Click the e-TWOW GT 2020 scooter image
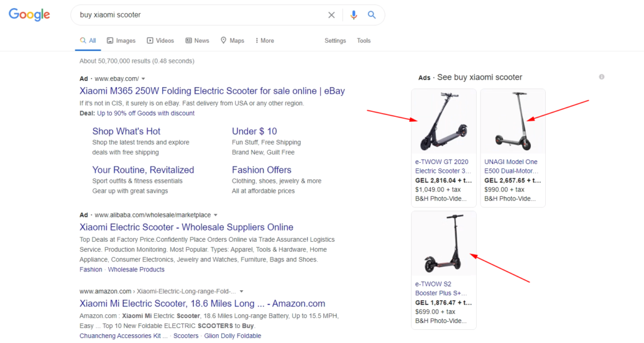This screenshot has height=343, width=644. point(443,121)
